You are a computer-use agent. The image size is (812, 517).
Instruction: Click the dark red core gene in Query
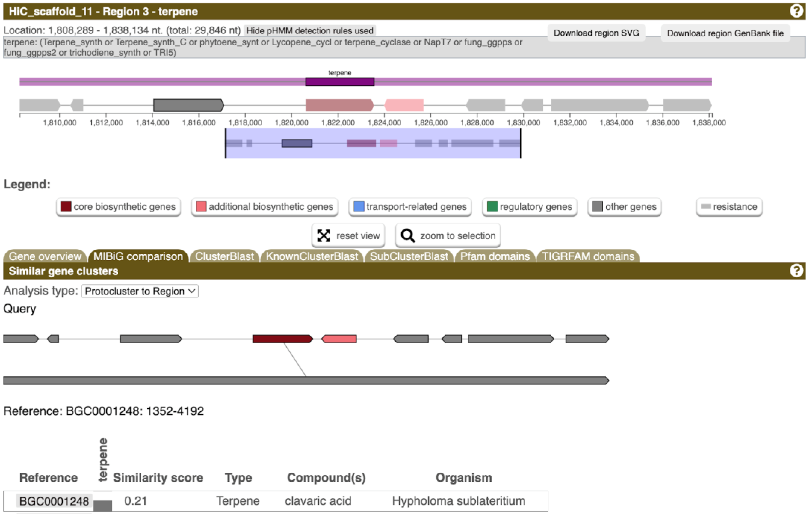tap(283, 339)
